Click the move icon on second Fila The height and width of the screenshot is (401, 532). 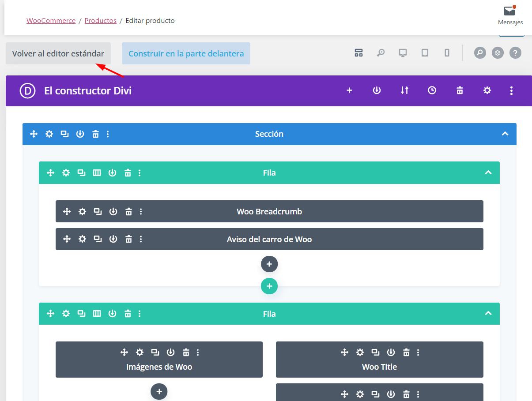(x=51, y=314)
